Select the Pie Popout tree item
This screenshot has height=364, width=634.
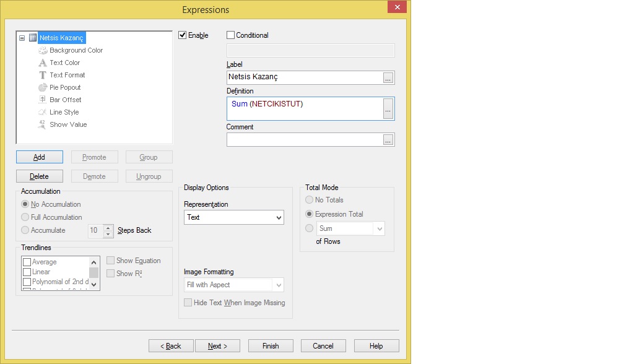tap(65, 87)
